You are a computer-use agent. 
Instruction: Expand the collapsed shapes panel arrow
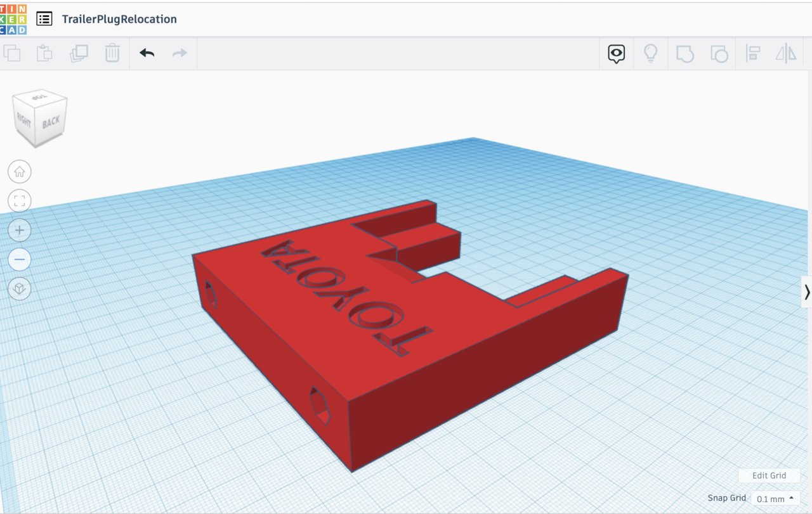click(x=807, y=292)
